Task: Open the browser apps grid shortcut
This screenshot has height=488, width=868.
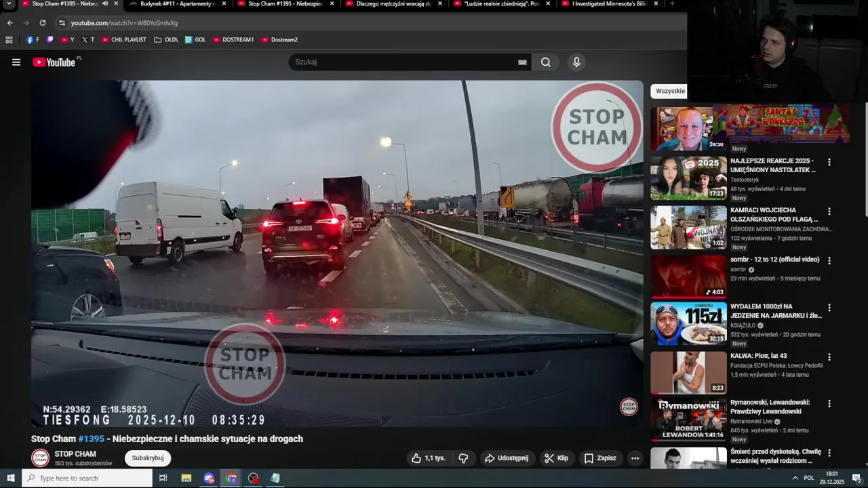Action: click(x=9, y=40)
